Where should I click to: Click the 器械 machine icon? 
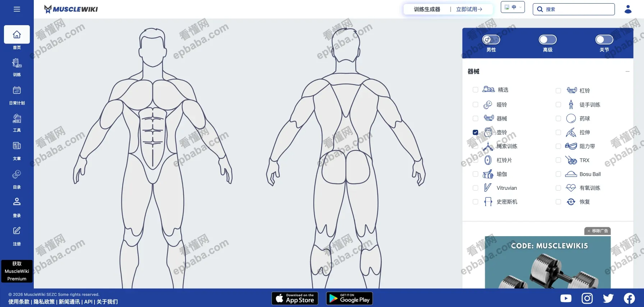[x=489, y=118]
